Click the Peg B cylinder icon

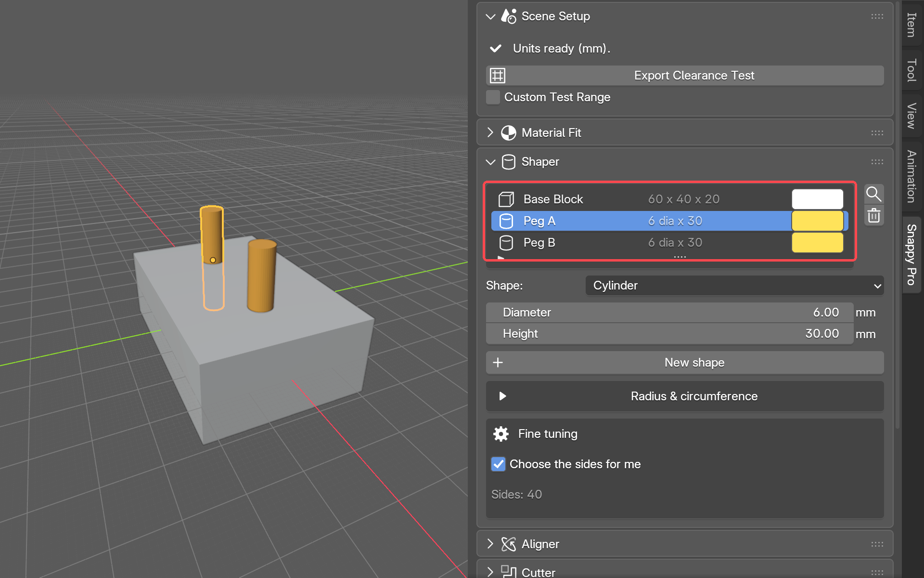pyautogui.click(x=506, y=243)
